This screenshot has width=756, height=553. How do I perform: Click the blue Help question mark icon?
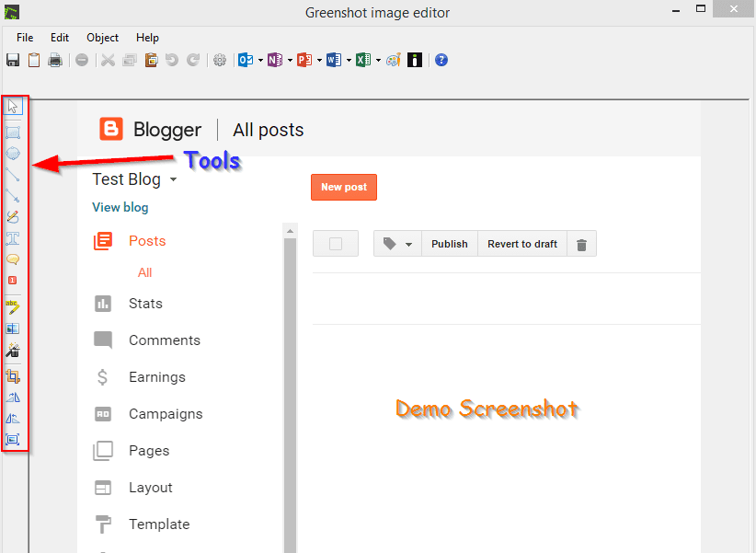(x=441, y=61)
